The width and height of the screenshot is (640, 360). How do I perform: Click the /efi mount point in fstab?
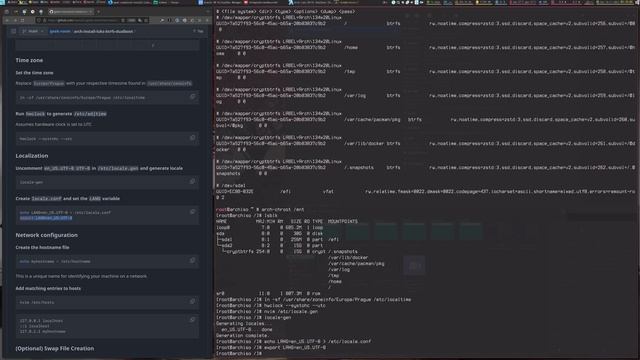click(285, 191)
